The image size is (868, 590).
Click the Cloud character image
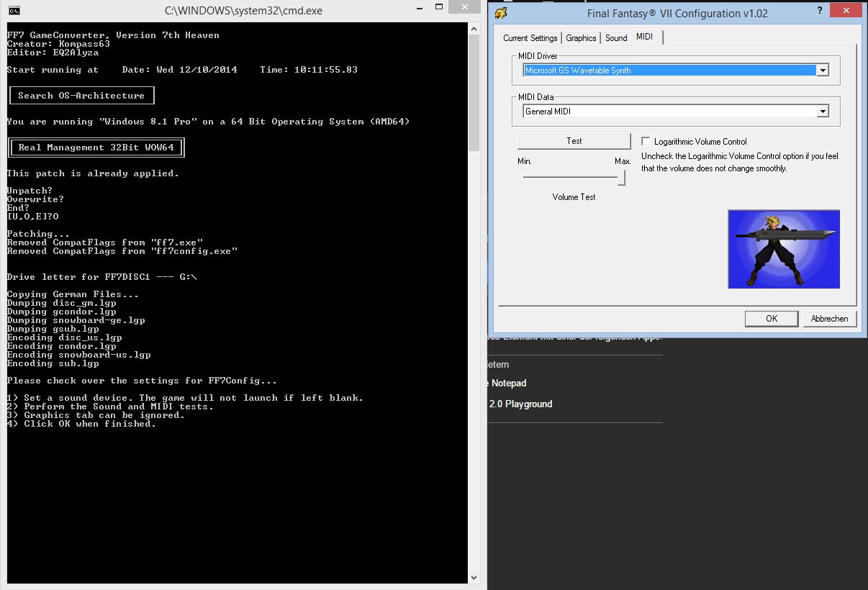[x=784, y=249]
